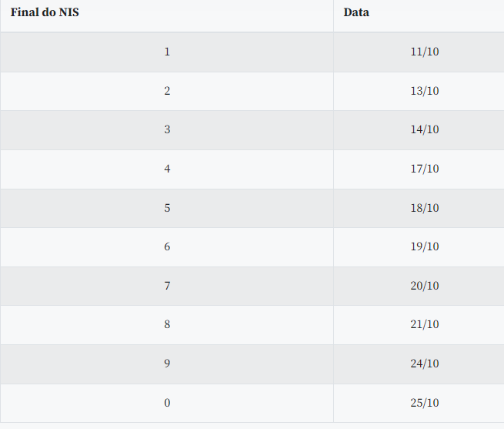The height and width of the screenshot is (429, 504).
Task: Click the "Final do NIS" column header
Action: tap(45, 13)
